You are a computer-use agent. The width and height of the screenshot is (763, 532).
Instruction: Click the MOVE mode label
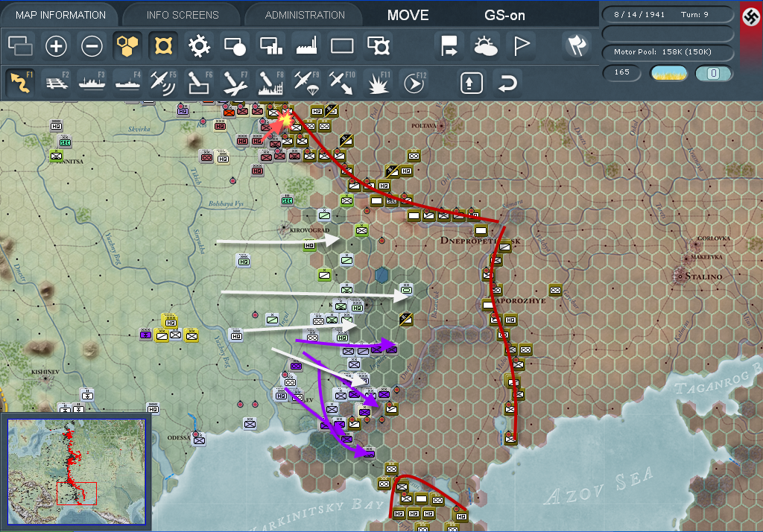coord(408,16)
